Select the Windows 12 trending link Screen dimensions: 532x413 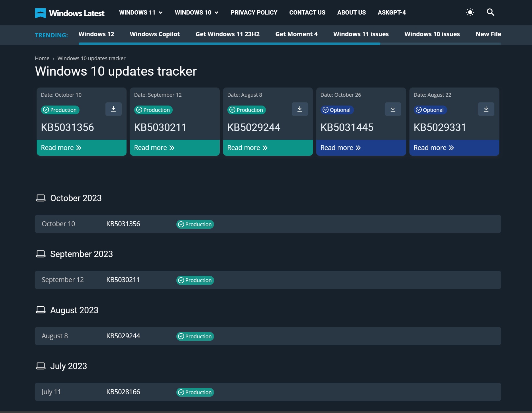pos(96,34)
